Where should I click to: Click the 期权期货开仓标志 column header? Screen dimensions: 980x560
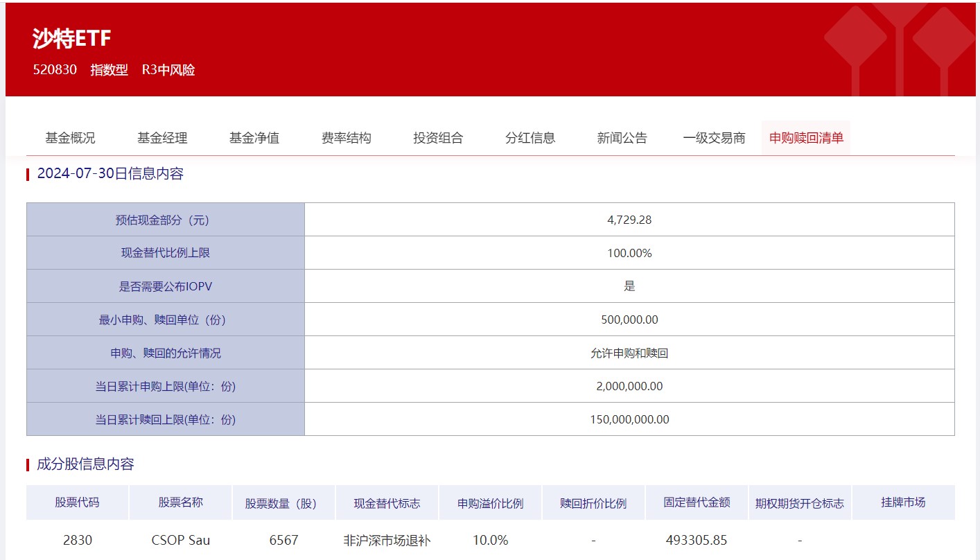(800, 503)
